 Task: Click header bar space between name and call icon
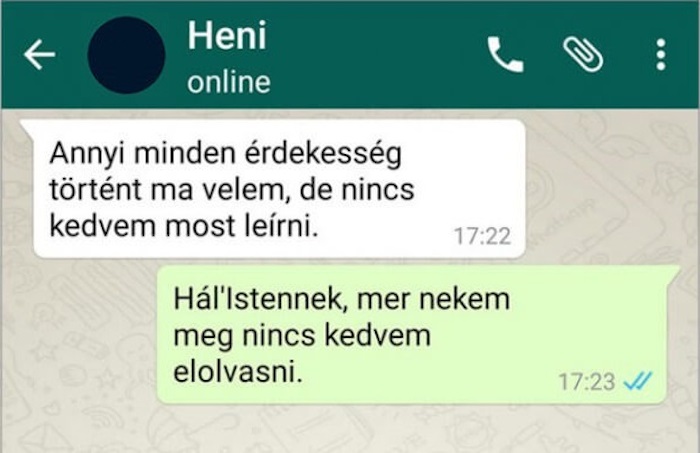375,54
